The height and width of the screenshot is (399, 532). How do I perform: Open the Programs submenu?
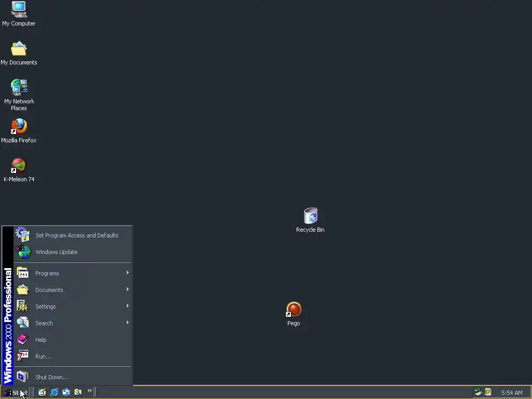click(72, 273)
